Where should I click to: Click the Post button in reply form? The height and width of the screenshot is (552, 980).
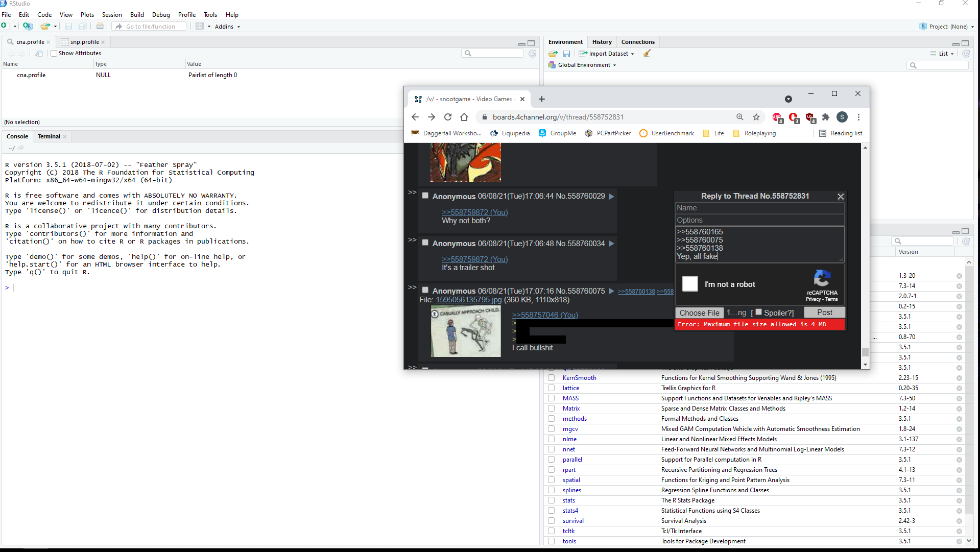pos(824,313)
